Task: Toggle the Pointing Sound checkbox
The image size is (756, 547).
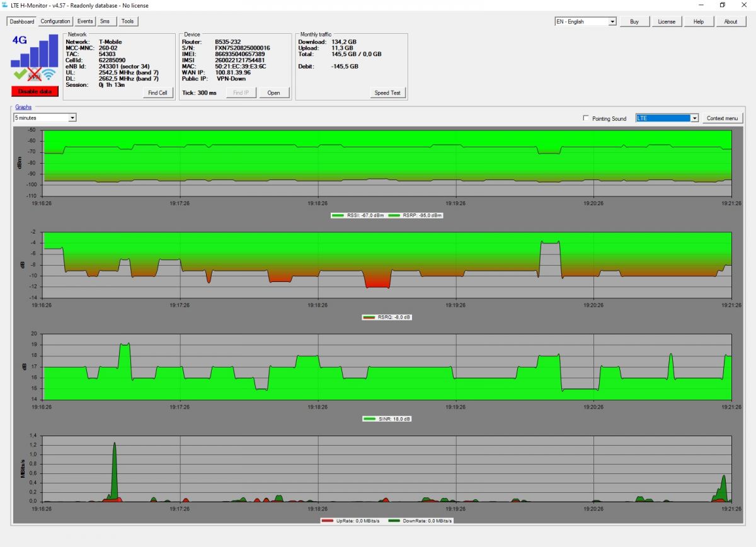Action: point(587,118)
